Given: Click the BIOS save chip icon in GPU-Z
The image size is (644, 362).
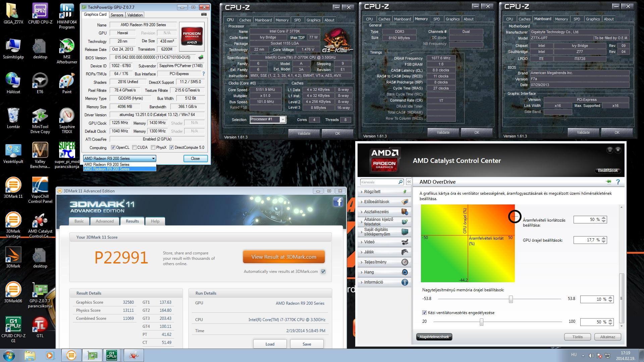Looking at the screenshot, I should 201,58.
